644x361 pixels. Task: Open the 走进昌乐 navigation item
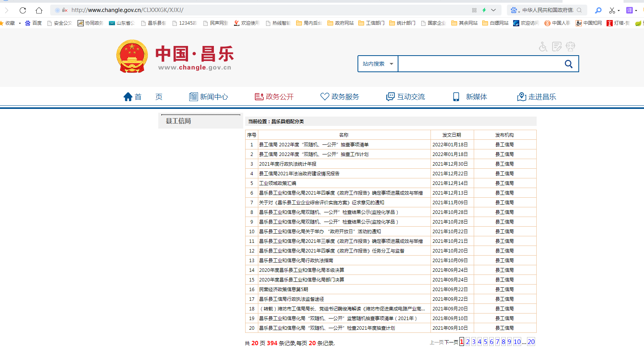537,97
